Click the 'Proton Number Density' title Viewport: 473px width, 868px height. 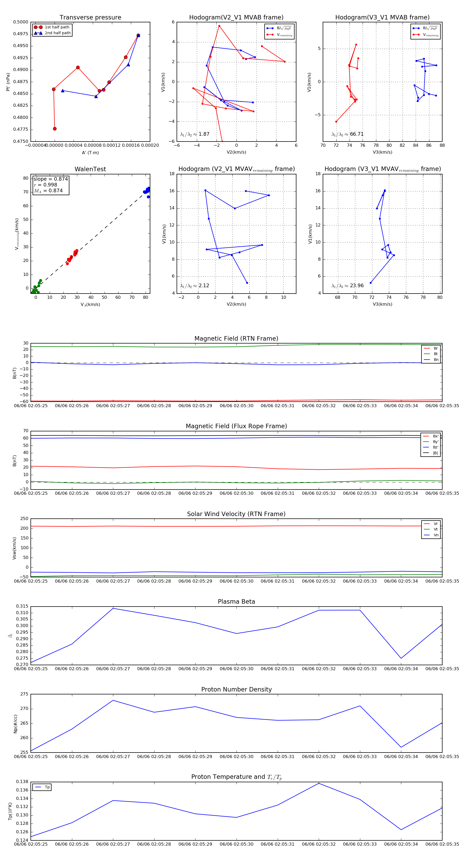pyautogui.click(x=236, y=689)
